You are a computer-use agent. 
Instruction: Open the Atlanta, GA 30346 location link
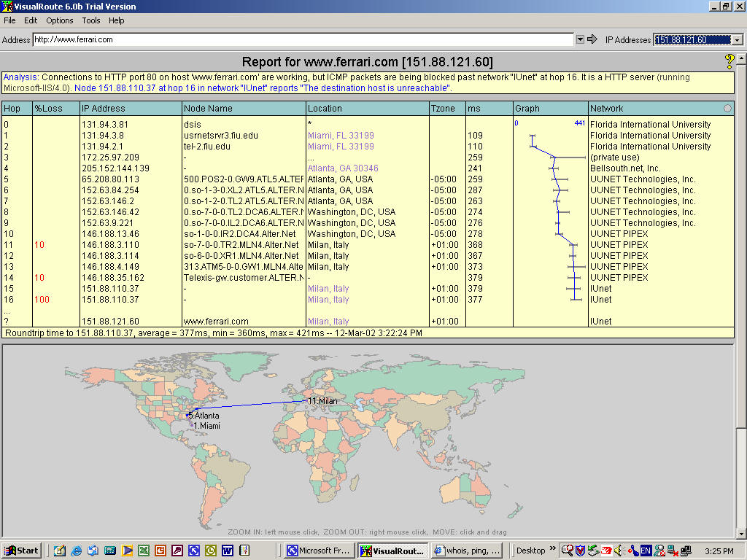pyautogui.click(x=343, y=168)
